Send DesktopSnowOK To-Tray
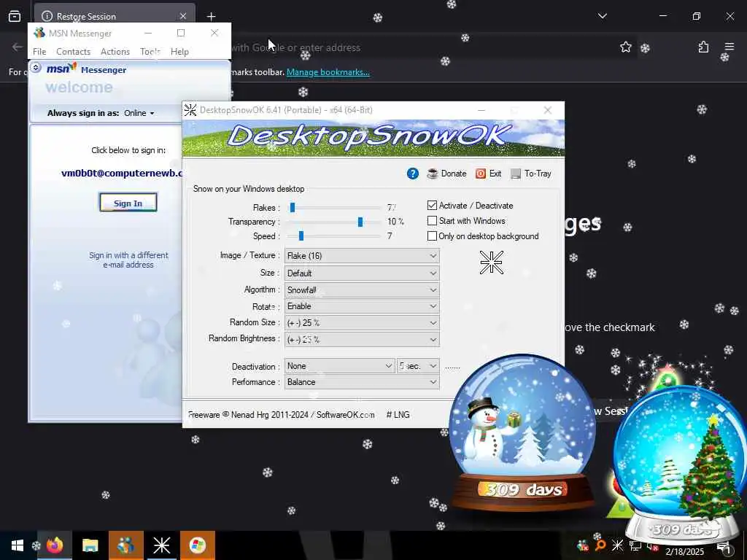 pos(531,174)
